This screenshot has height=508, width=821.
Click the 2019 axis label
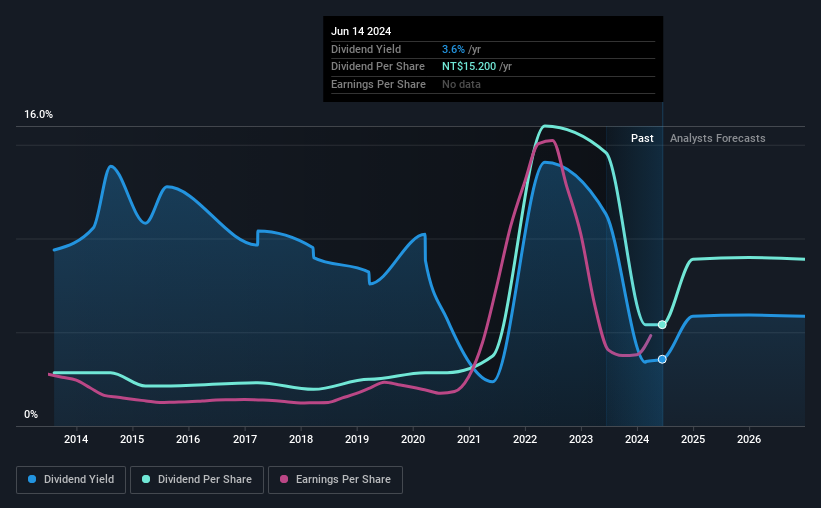point(357,439)
